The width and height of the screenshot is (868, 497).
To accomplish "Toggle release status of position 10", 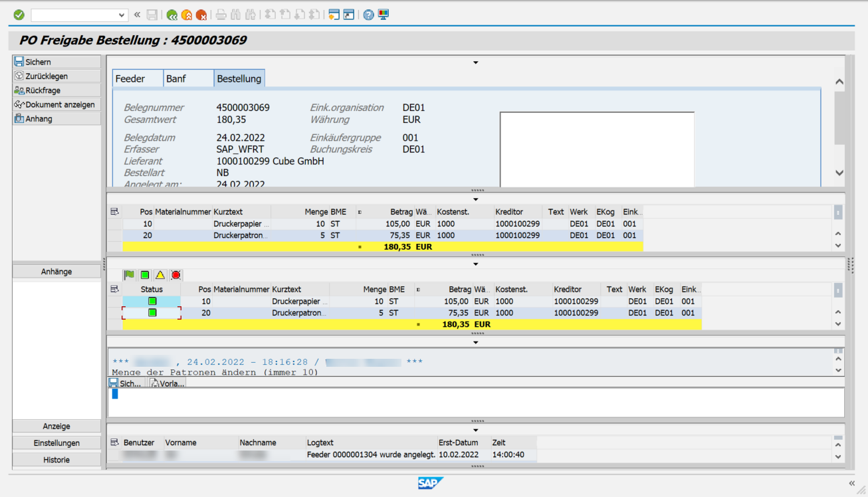I will coord(151,301).
